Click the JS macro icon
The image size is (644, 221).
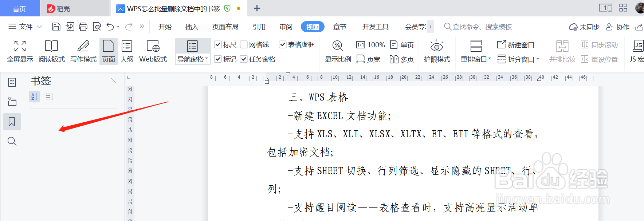637,51
